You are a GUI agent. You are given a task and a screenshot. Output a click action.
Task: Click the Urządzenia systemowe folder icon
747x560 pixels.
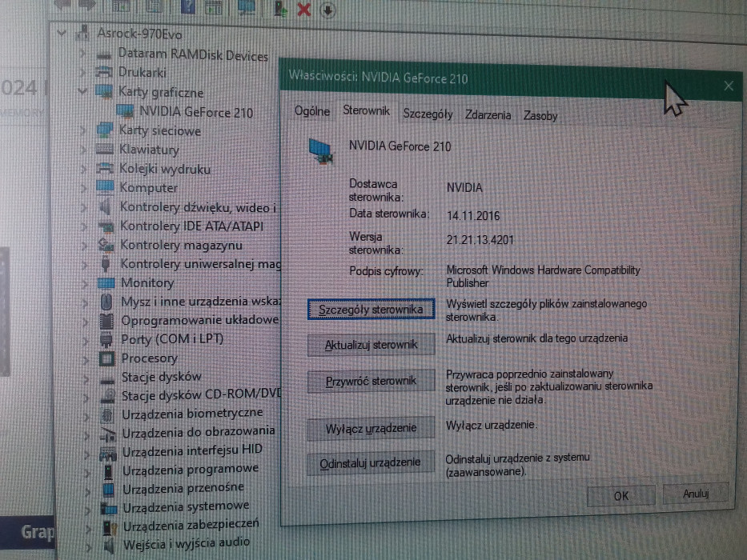click(109, 508)
